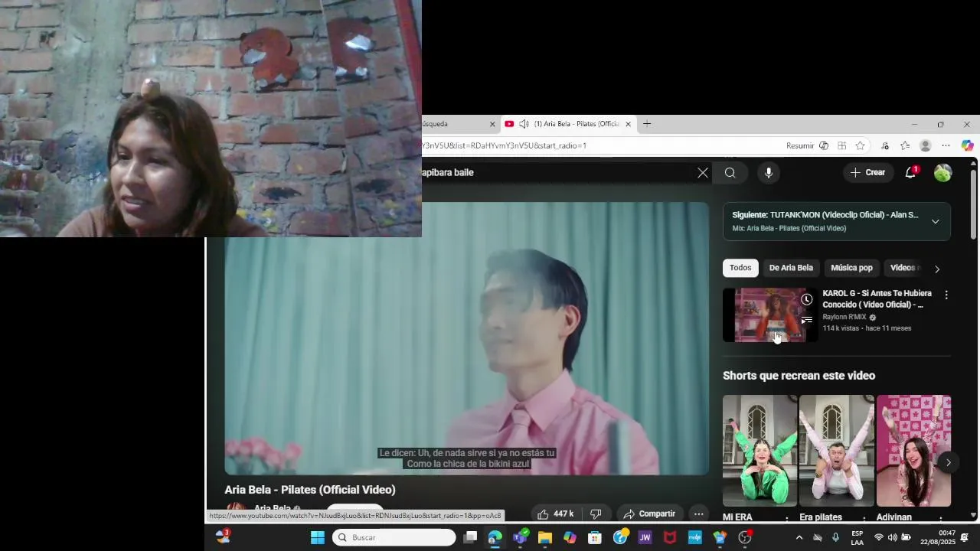Show hidden system tray icons
980x551 pixels.
(x=799, y=538)
